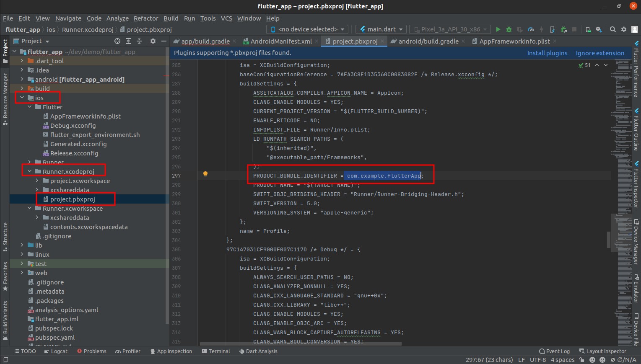Open the Analyze menu
Image resolution: width=641 pixels, height=364 pixels.
coord(117,18)
